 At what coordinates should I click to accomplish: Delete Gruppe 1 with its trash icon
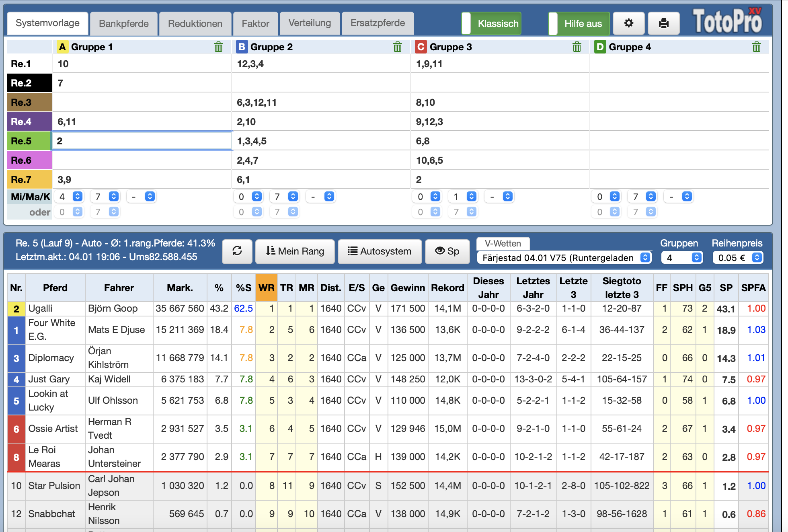tap(218, 47)
